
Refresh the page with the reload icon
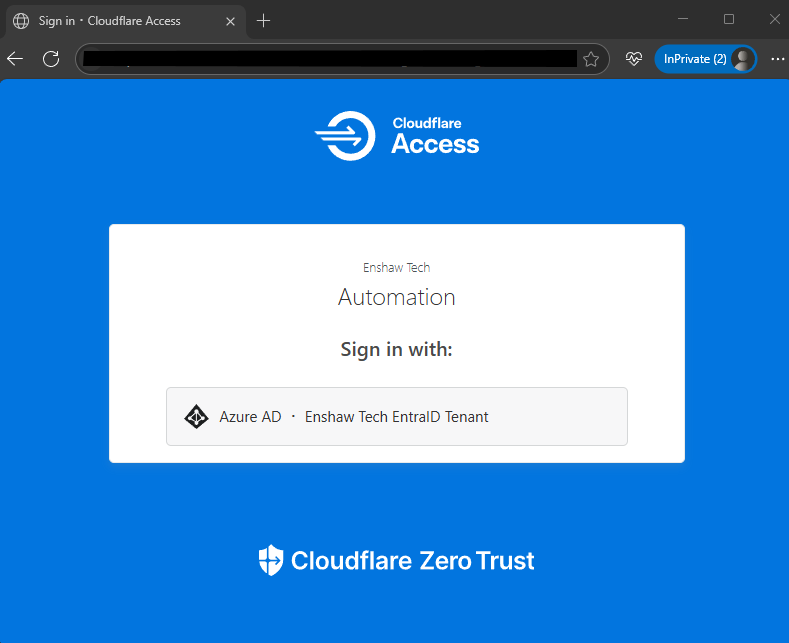tap(51, 59)
